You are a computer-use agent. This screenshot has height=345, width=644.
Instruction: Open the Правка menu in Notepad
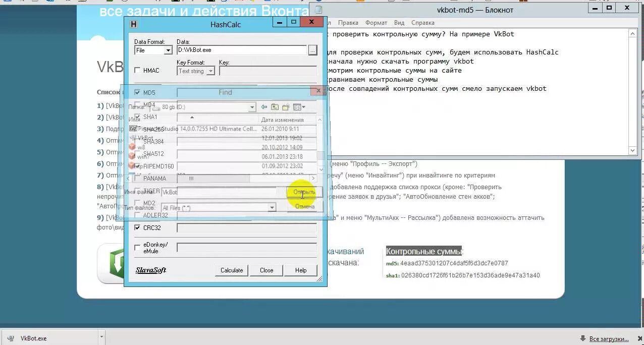click(348, 23)
